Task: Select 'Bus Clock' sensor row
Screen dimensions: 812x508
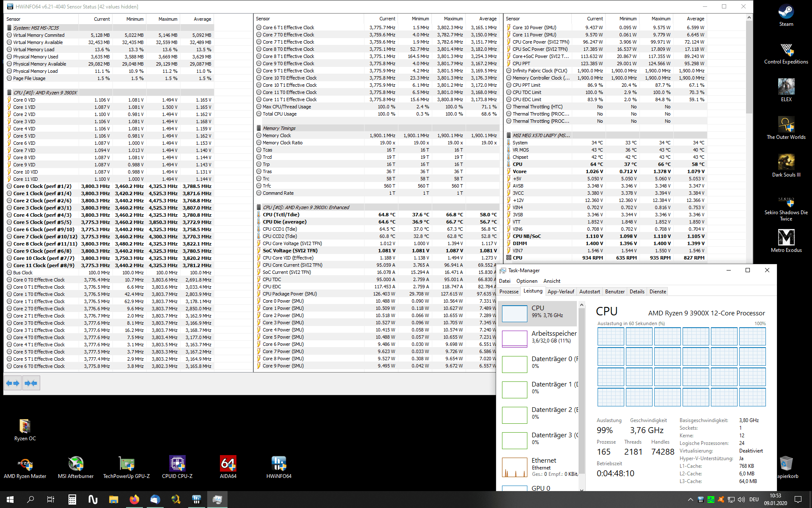Action: coord(109,273)
